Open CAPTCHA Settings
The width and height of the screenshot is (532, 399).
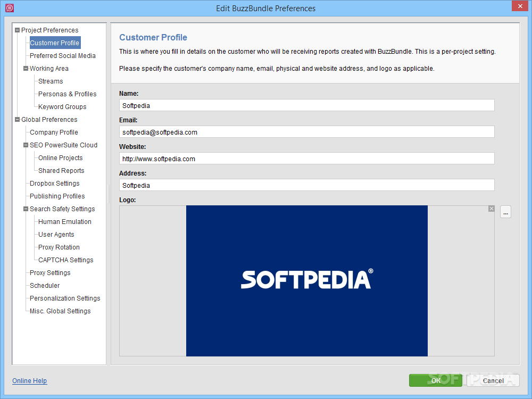coord(66,260)
